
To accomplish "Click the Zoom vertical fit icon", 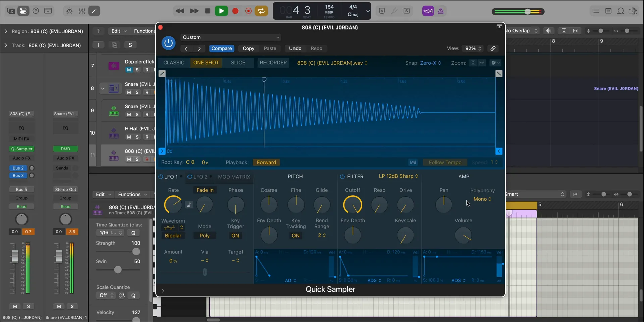I will pos(473,63).
